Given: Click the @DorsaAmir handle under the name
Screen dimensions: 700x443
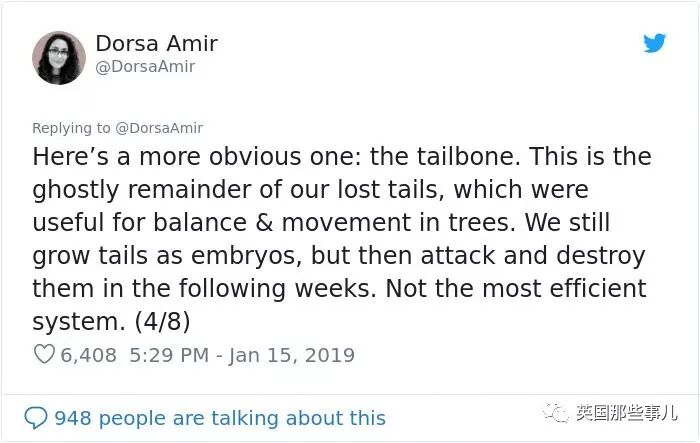Looking at the screenshot, I should click(145, 67).
